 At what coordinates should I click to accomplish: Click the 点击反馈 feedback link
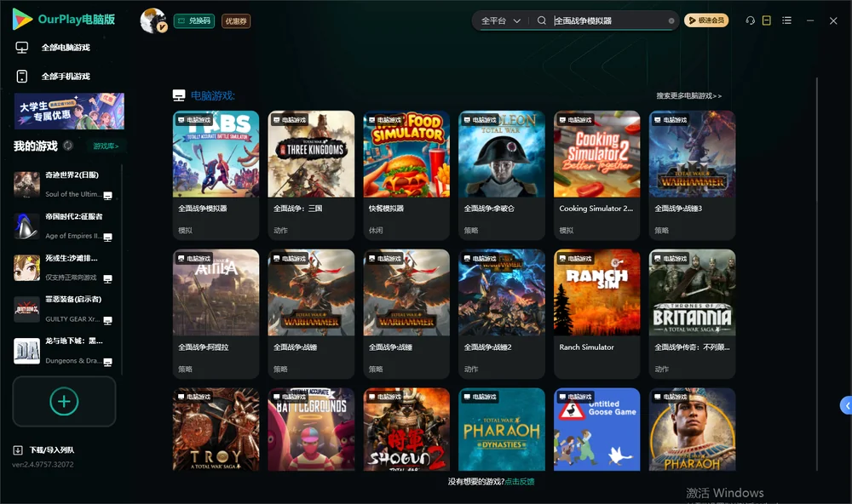pos(520,481)
